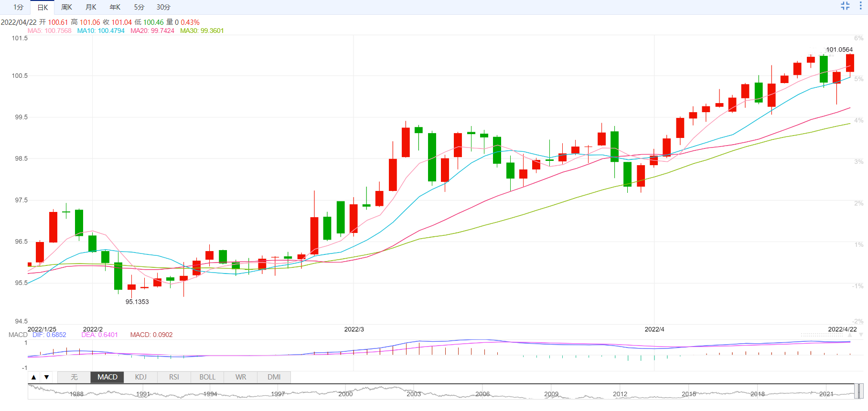Switch to the 周K chart tab
This screenshot has width=868, height=411.
click(66, 7)
